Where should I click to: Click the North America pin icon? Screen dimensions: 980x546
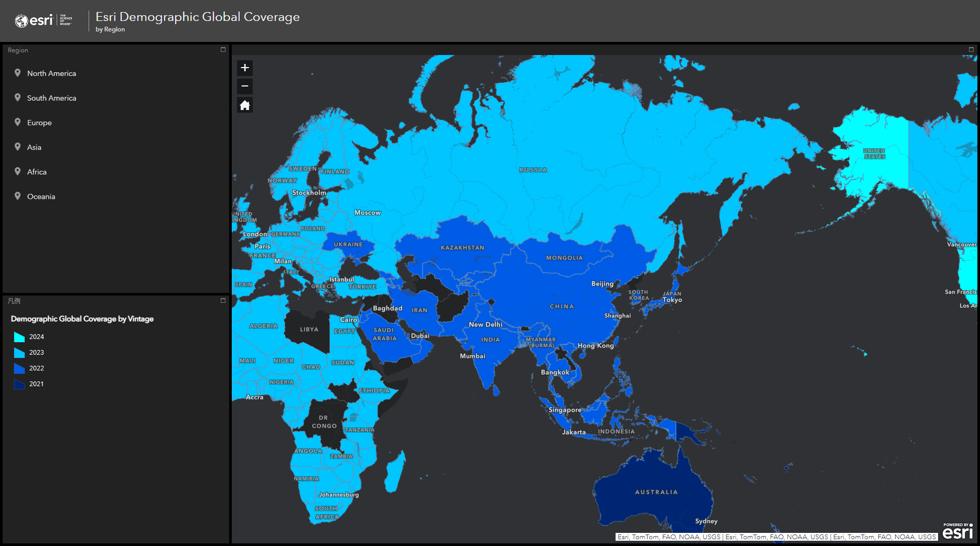tap(17, 73)
